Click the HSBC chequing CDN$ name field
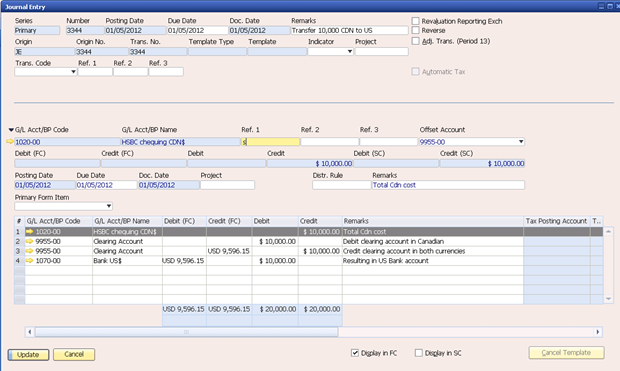This screenshot has height=371, width=620. click(x=180, y=142)
